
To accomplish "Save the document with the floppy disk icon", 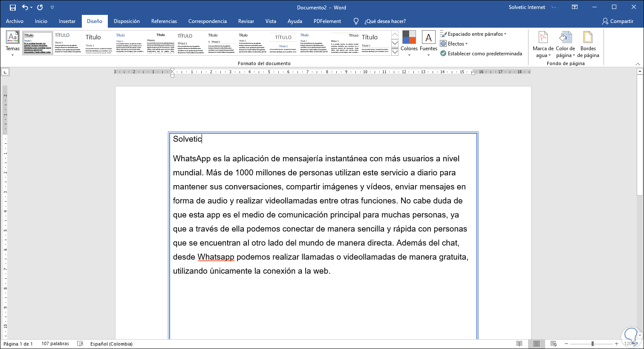I will (x=12, y=7).
